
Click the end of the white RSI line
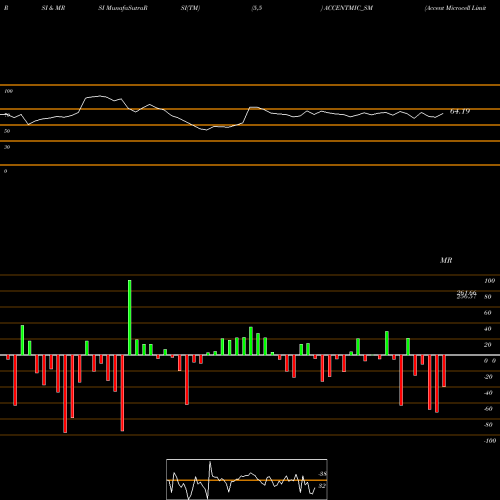coord(443,114)
